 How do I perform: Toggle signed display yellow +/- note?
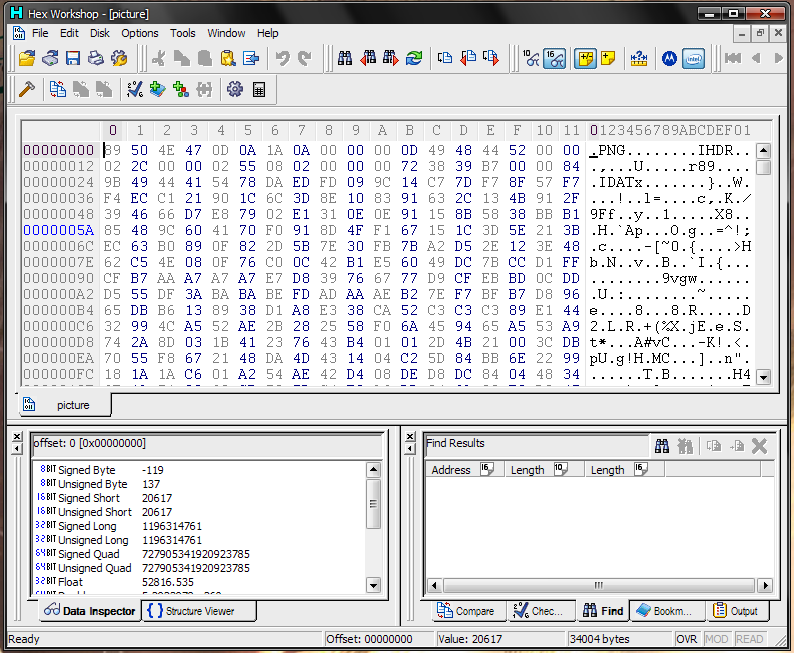[x=585, y=58]
